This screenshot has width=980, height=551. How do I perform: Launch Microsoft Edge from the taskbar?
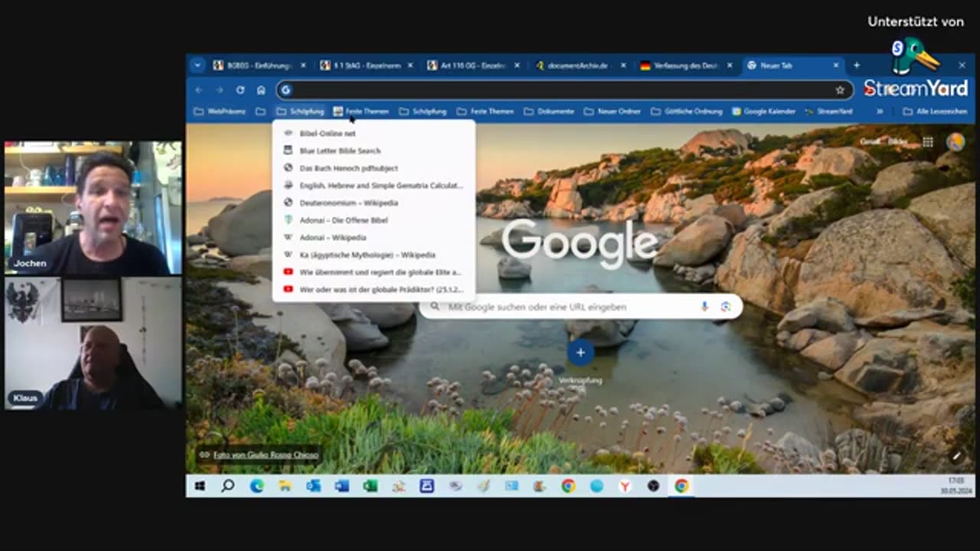[256, 486]
